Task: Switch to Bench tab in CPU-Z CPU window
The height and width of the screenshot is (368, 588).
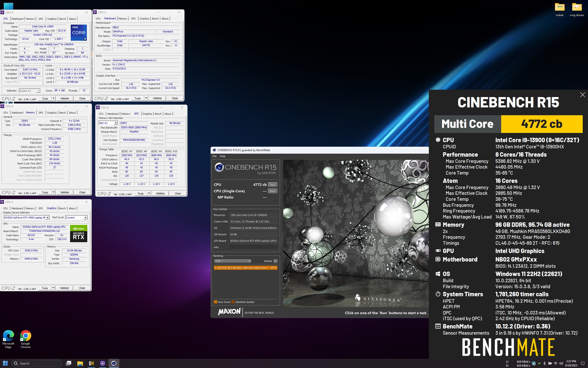Action: tap(62, 19)
